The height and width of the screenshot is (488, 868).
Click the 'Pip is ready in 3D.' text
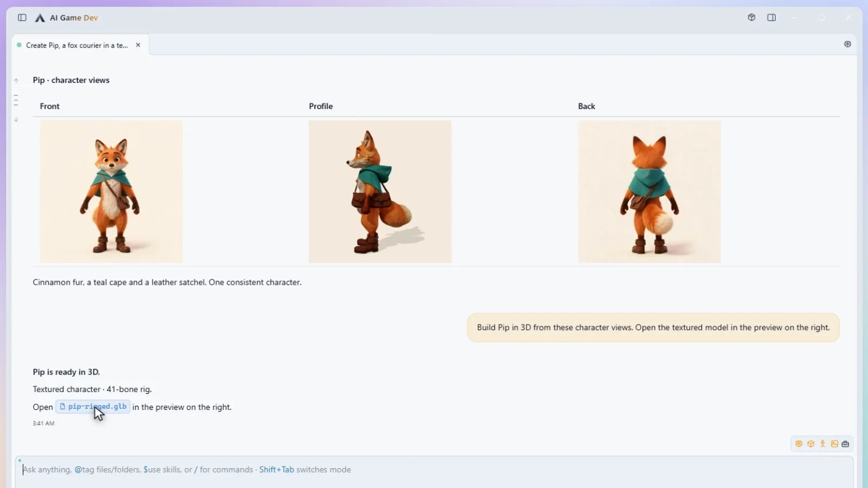66,372
